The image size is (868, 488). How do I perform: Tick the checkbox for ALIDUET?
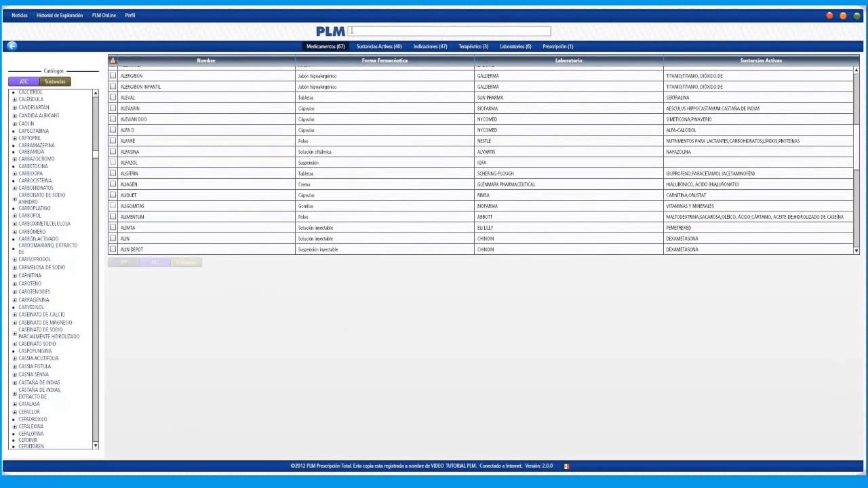113,195
